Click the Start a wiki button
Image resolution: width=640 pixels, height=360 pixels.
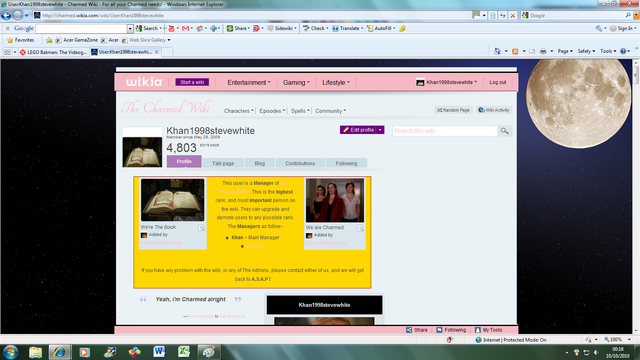point(192,82)
